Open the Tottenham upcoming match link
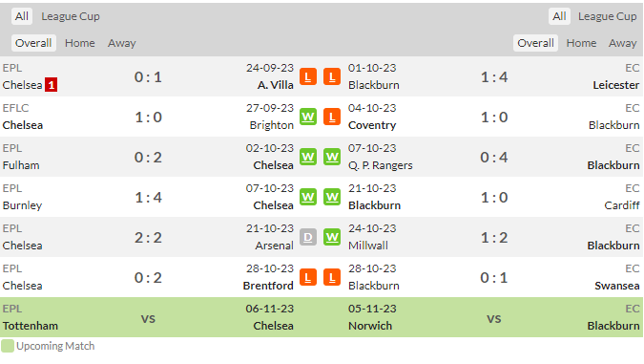Viewport: 644px width, 364px height. click(30, 326)
